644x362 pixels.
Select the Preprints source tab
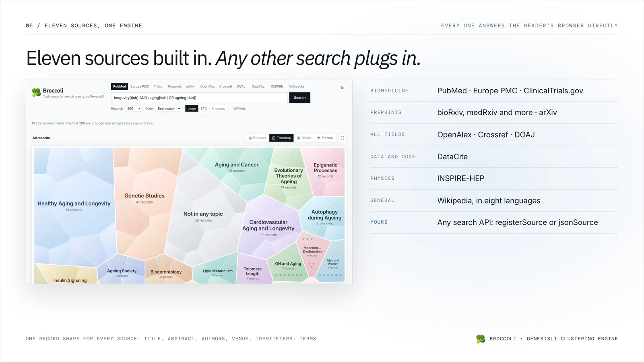175,86
